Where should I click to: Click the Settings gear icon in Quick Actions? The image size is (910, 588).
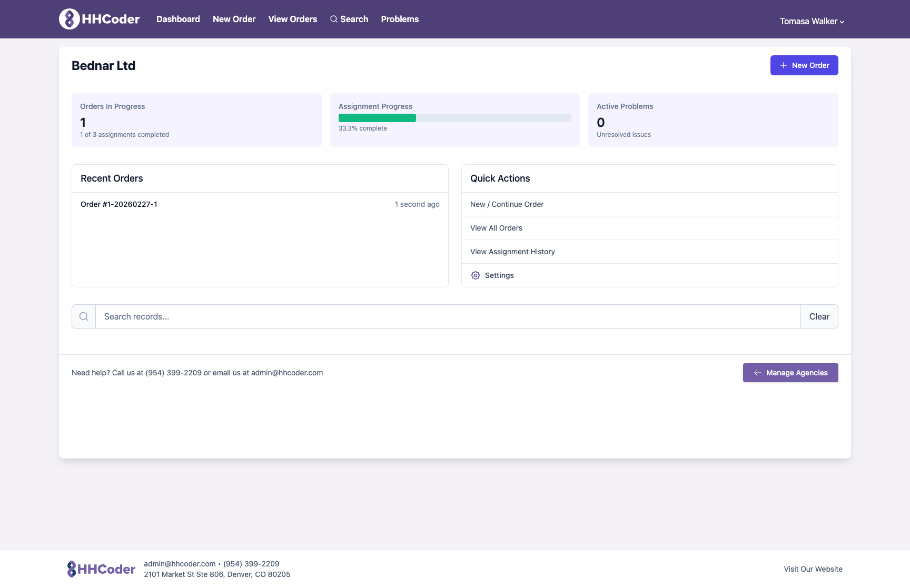click(x=475, y=275)
